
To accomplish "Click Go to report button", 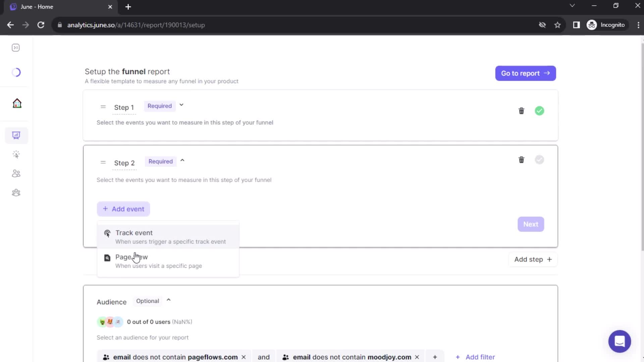I will click(526, 73).
